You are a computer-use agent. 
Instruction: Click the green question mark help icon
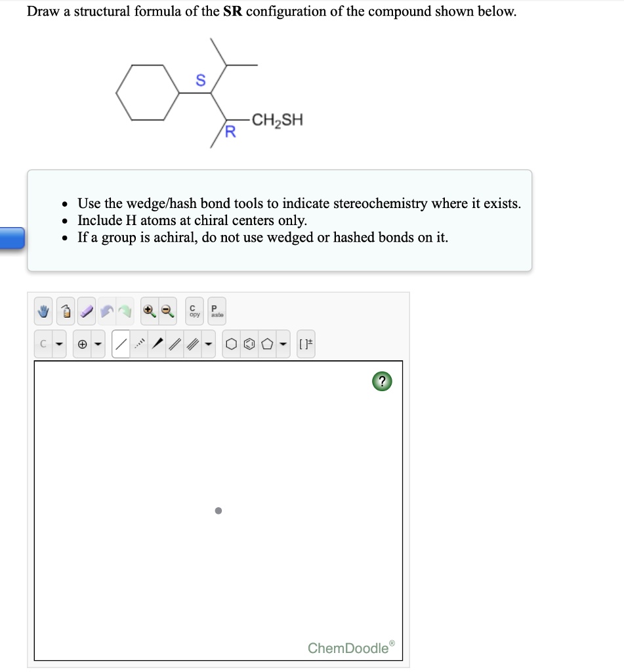point(381,381)
